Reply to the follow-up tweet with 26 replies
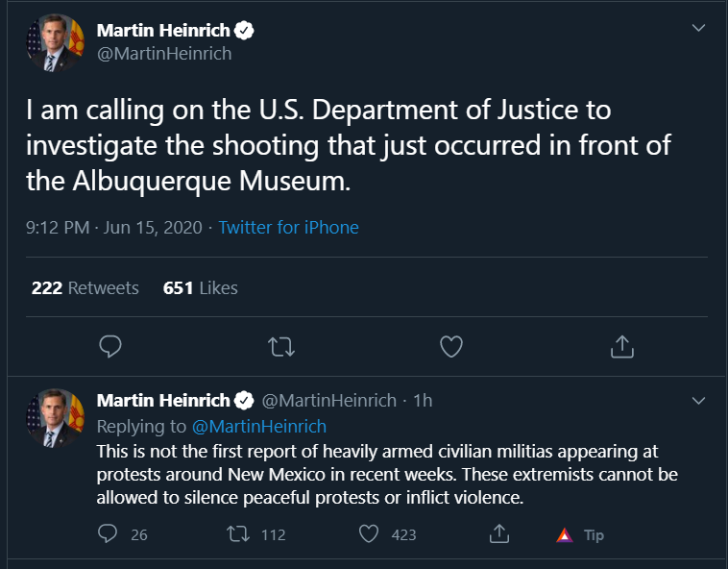This screenshot has width=728, height=569. click(108, 533)
